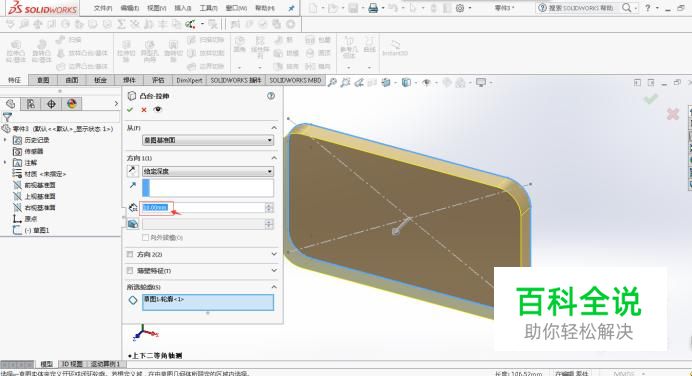Image resolution: width=692 pixels, height=376 pixels.
Task: Collapse the 所选轮廓 section chevron
Action: point(274,287)
